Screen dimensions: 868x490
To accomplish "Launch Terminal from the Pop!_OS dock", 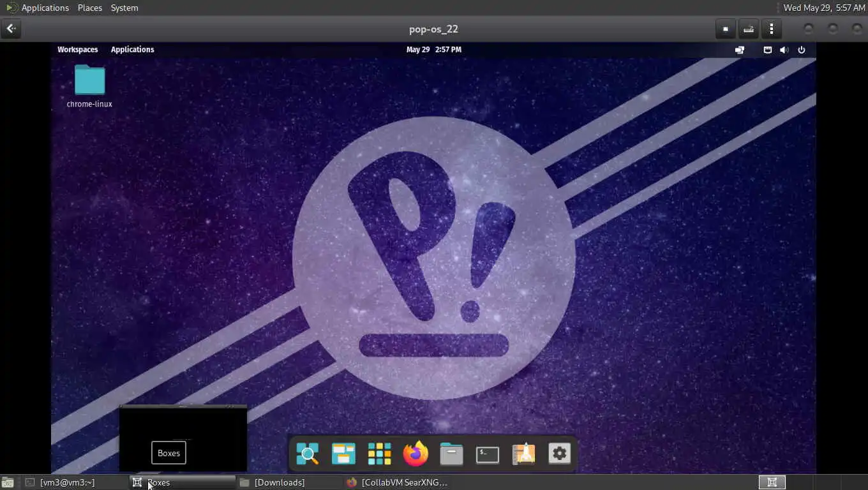I will coord(488,454).
